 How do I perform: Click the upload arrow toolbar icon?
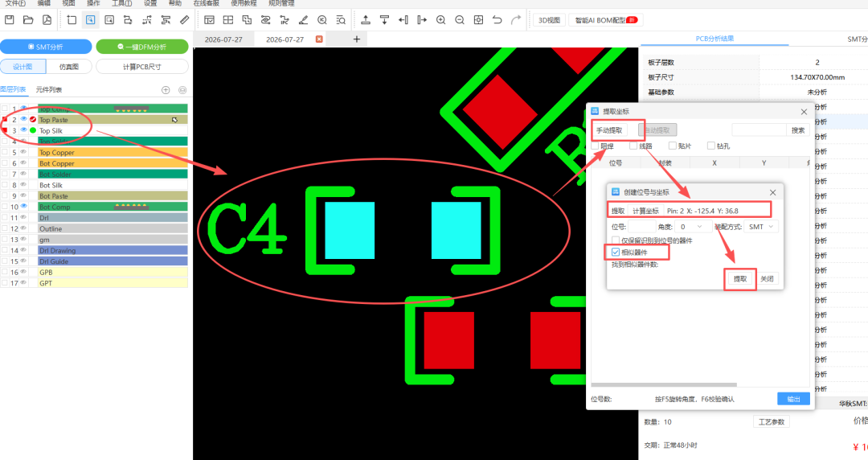coord(366,20)
